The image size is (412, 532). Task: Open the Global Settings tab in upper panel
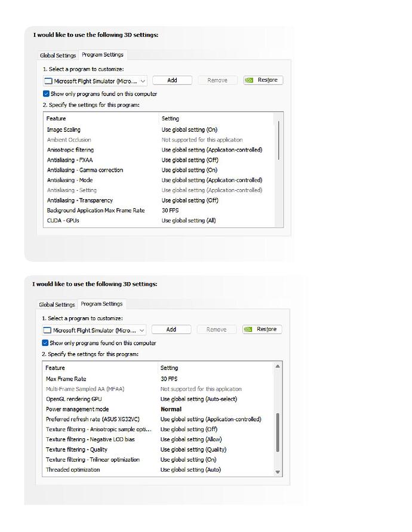pos(58,55)
